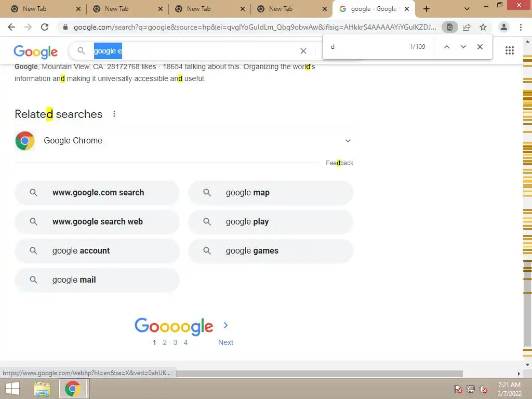Open the Chrome profile avatar
The width and height of the screenshot is (532, 399).
tap(504, 27)
